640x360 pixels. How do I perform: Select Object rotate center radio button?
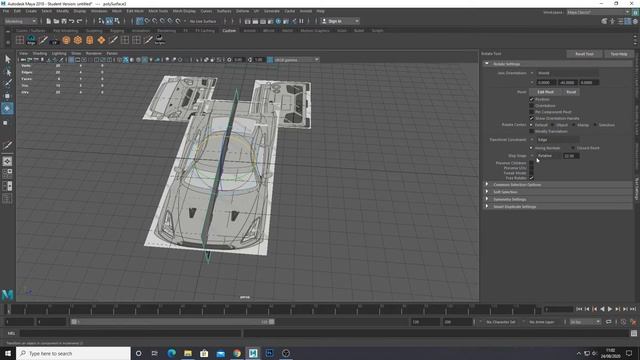[553, 125]
